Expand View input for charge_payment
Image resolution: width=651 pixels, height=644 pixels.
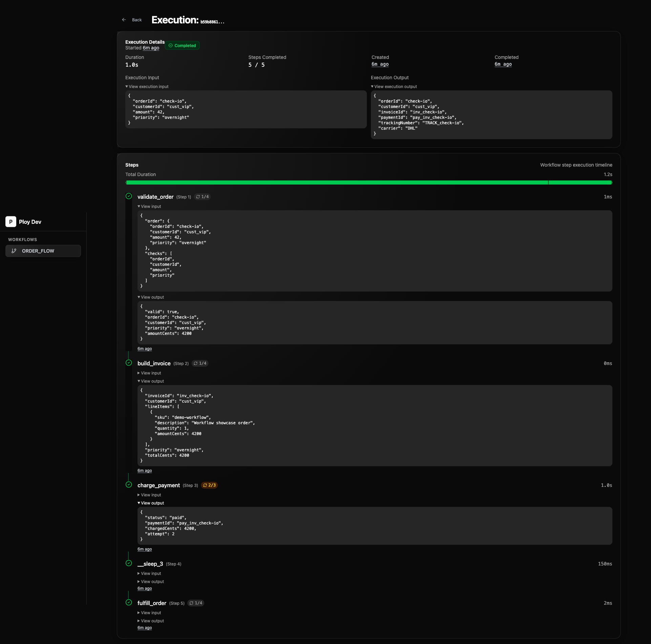coord(149,495)
